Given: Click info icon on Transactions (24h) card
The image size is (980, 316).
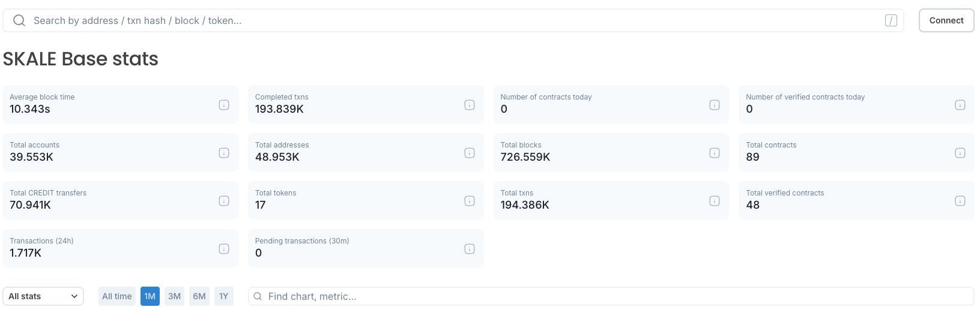Looking at the screenshot, I should point(224,249).
